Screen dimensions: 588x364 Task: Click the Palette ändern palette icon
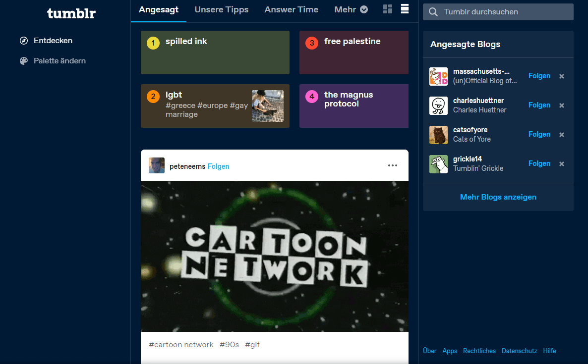[x=24, y=60]
